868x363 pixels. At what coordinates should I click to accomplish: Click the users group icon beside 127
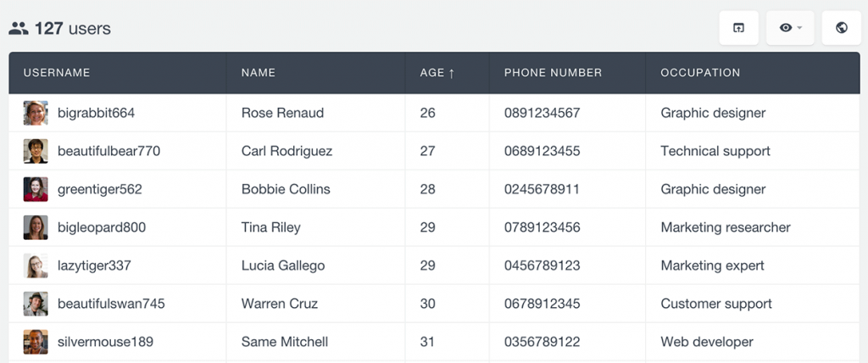point(19,29)
